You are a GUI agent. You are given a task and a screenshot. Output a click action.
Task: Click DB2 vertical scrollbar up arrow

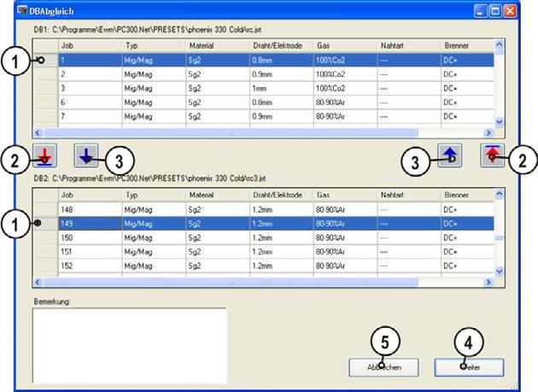click(500, 194)
